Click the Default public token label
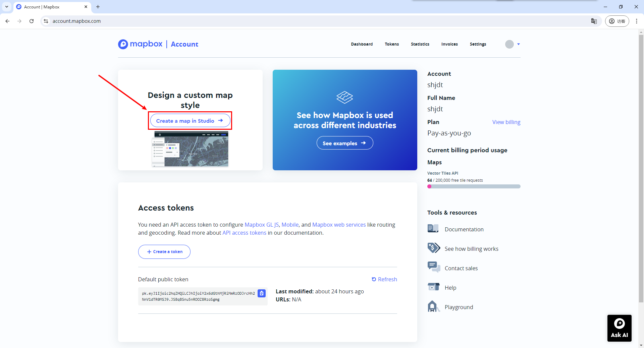Image resolution: width=644 pixels, height=348 pixels. pyautogui.click(x=163, y=279)
